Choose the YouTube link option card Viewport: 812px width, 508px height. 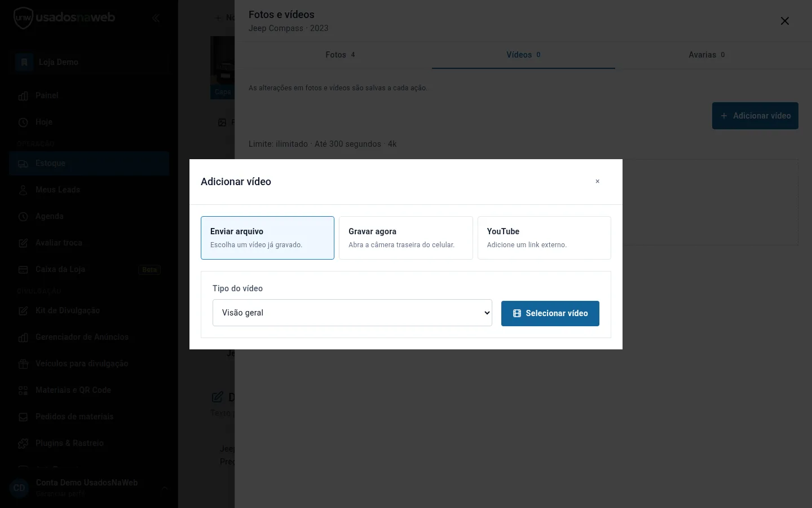point(544,238)
